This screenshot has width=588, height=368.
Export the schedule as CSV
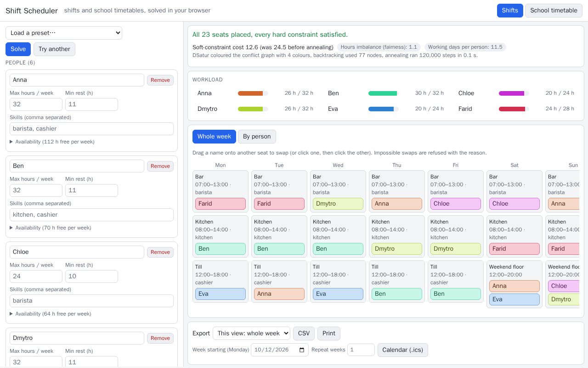click(304, 333)
